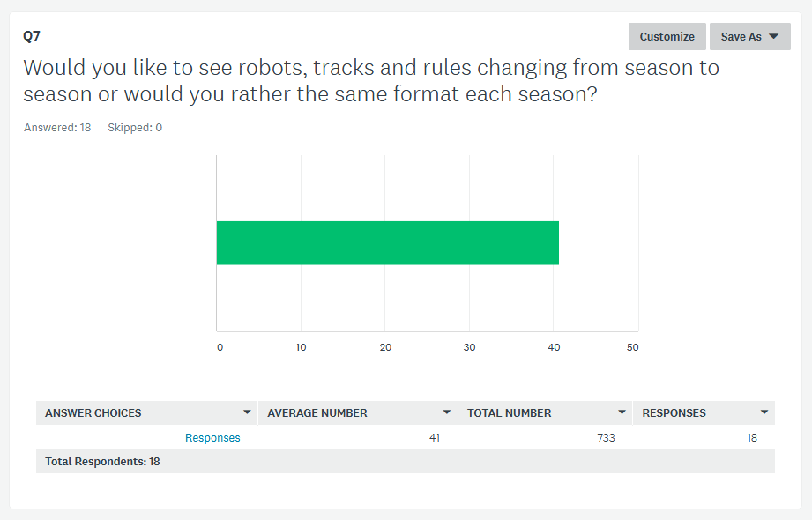Click the Total Number header text
Screen dimensions: 812x520
pyautogui.click(x=509, y=413)
